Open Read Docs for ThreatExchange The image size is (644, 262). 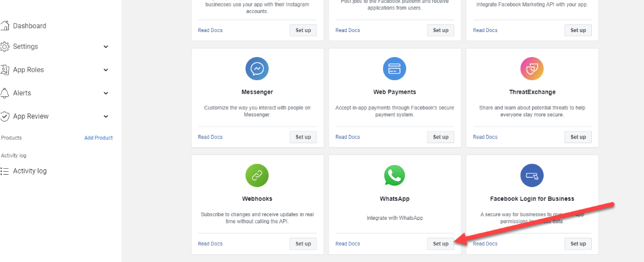point(485,137)
